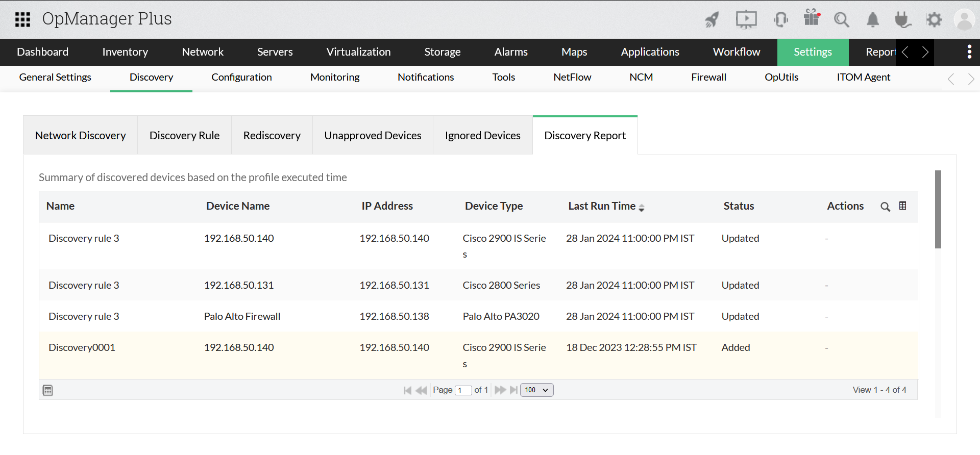
Task: Open the three-dot vertical more menu
Action: tap(969, 52)
